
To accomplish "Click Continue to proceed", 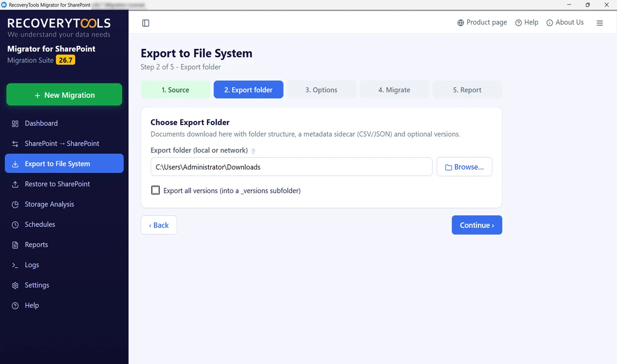I will coord(477,225).
